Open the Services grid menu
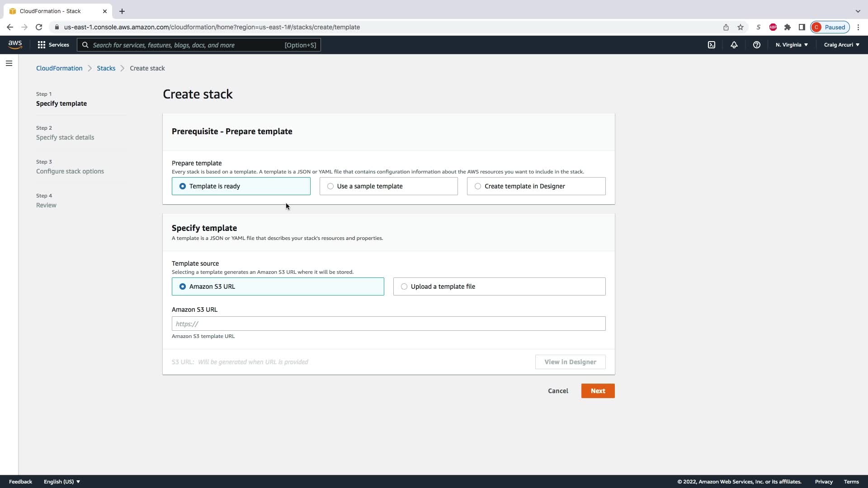 (x=53, y=45)
